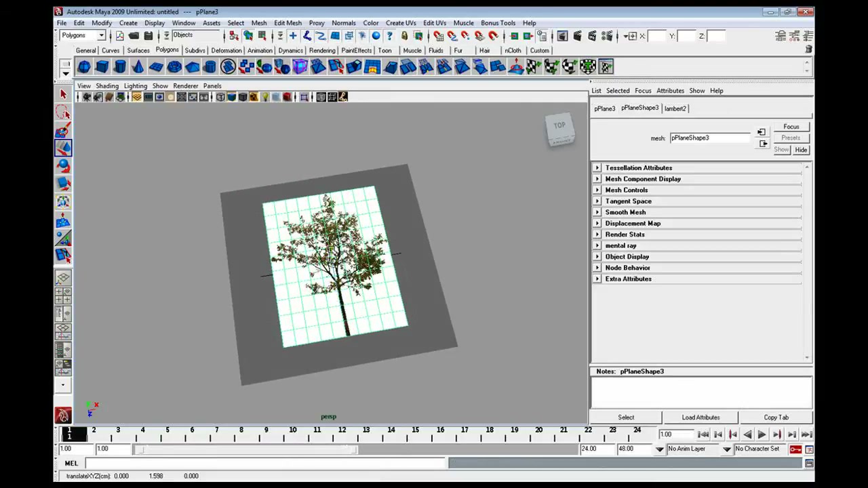This screenshot has height=488, width=868.
Task: Create a polygon sphere from the shelf
Action: (x=83, y=66)
